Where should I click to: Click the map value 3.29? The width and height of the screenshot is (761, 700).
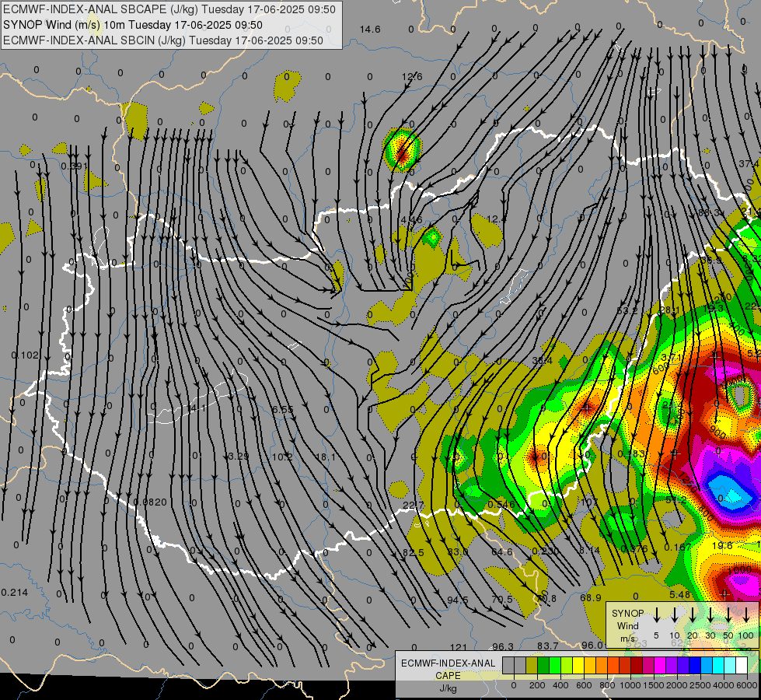point(239,457)
